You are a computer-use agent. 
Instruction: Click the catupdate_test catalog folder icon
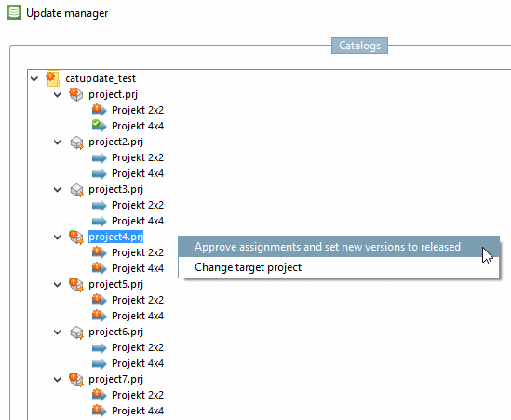pos(53,78)
